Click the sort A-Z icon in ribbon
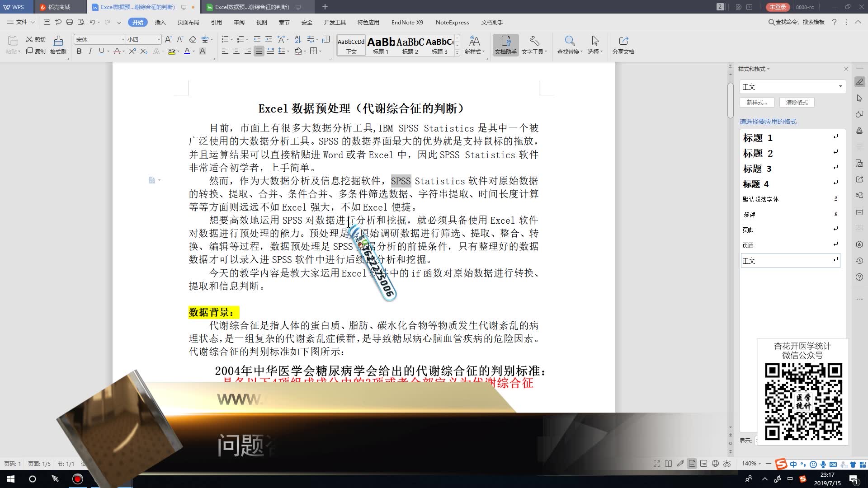This screenshot has height=488, width=868. point(297,39)
